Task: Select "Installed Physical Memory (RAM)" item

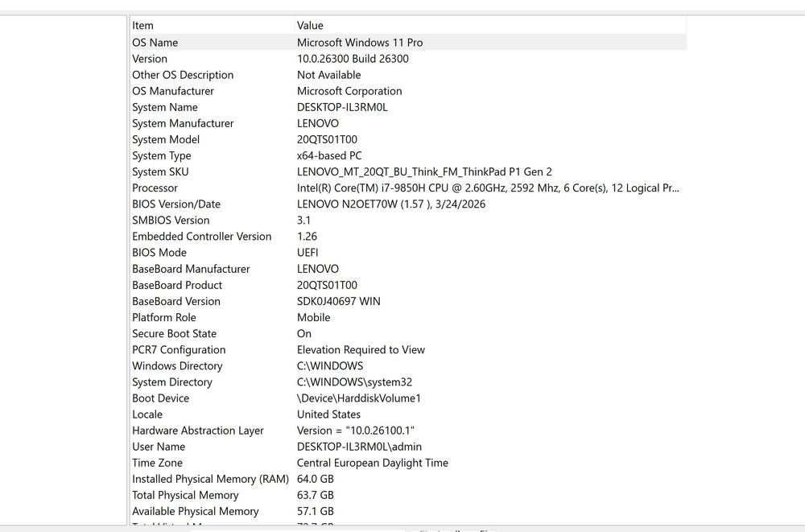Action: click(x=210, y=479)
